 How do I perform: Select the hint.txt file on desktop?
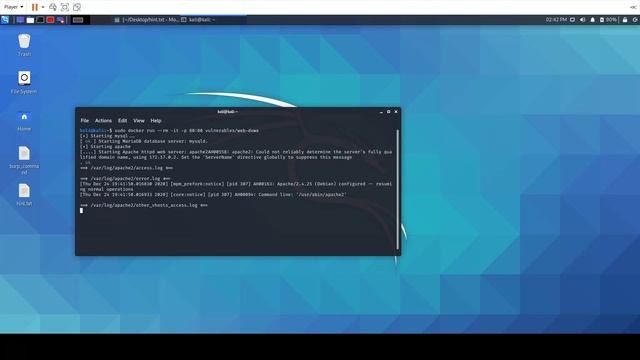24,195
